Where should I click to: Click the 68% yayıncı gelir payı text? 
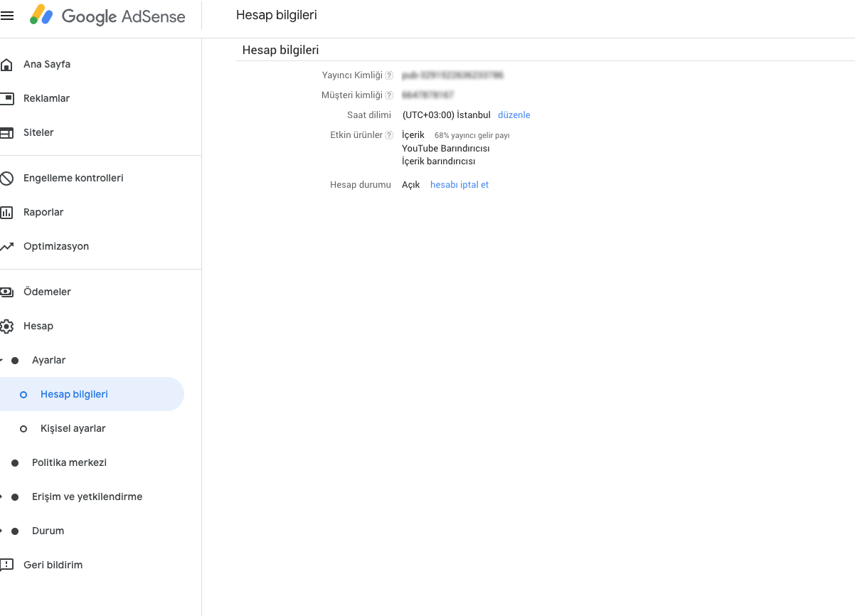472,135
